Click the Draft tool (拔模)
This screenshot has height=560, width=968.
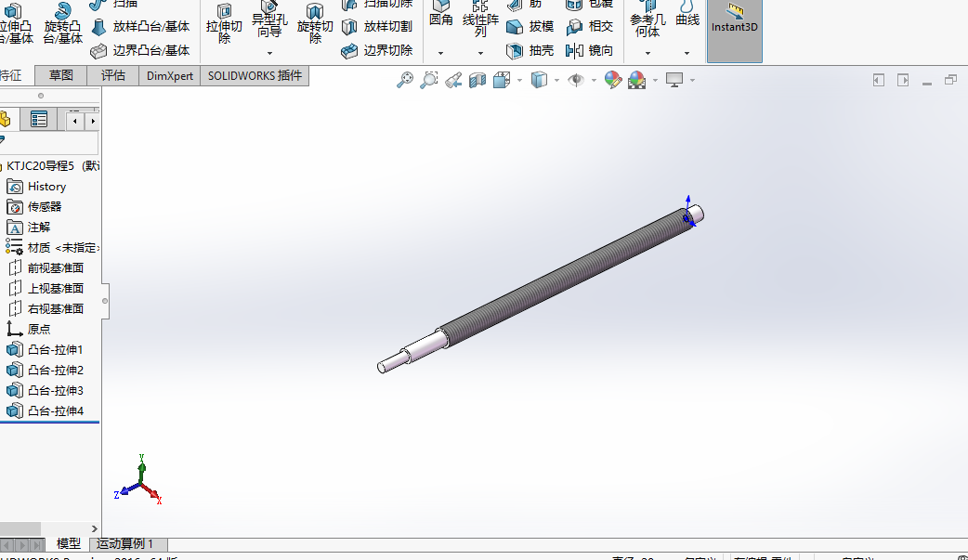coord(530,27)
